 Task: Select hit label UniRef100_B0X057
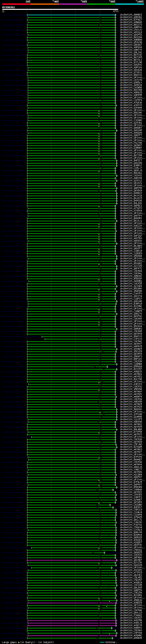[131, 369]
